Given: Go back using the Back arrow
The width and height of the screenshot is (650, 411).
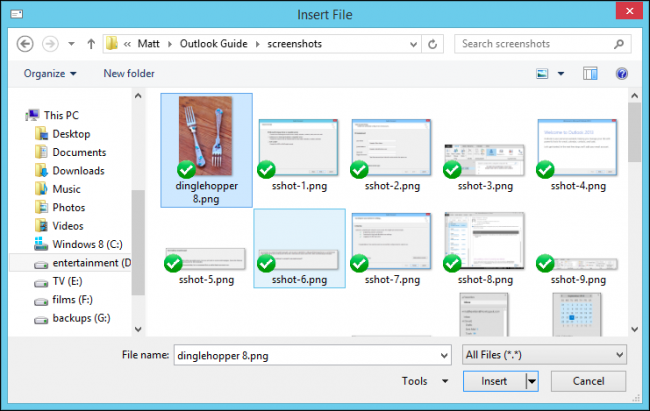Looking at the screenshot, I should click(x=25, y=44).
